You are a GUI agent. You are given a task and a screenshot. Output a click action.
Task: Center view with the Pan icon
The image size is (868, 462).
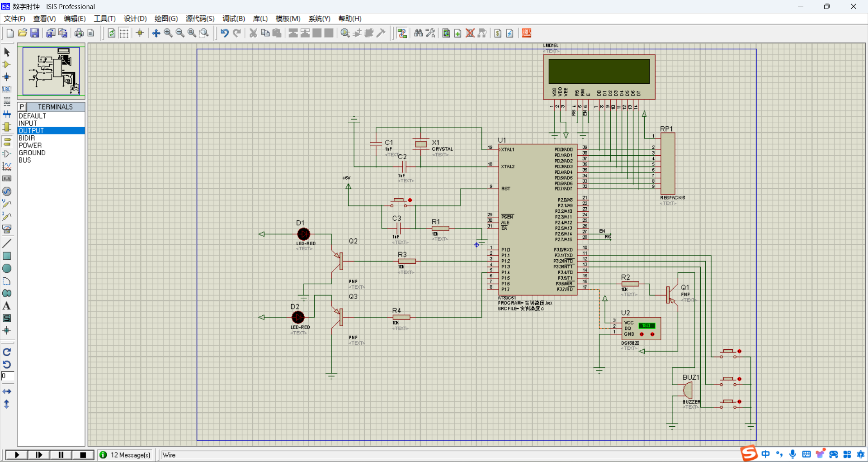[x=156, y=33]
